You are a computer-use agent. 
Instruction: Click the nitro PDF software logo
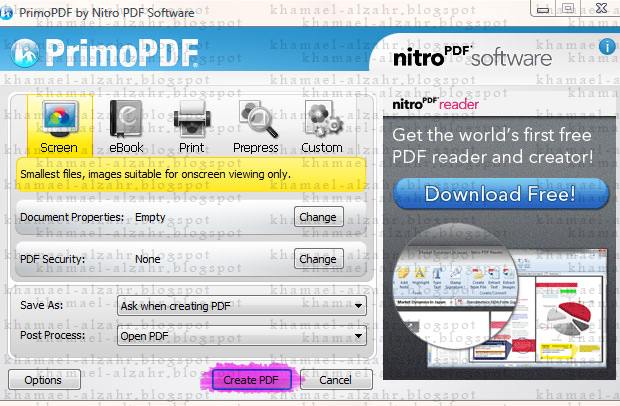point(472,57)
